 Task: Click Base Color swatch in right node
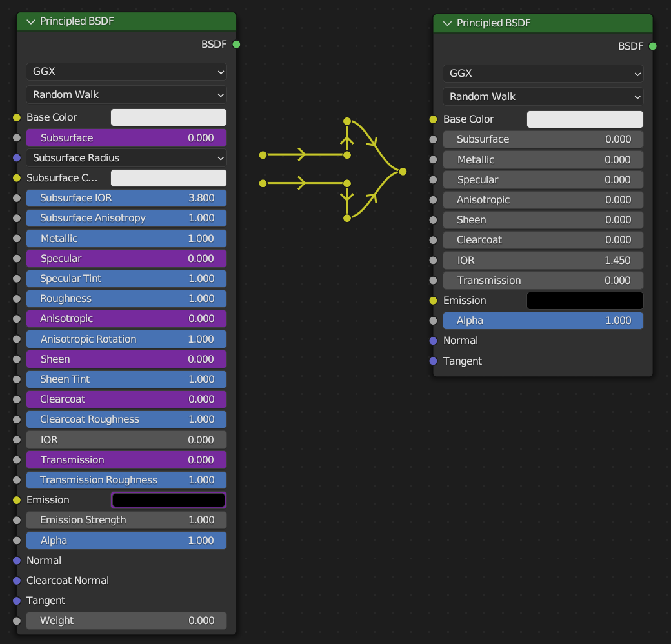pyautogui.click(x=585, y=119)
